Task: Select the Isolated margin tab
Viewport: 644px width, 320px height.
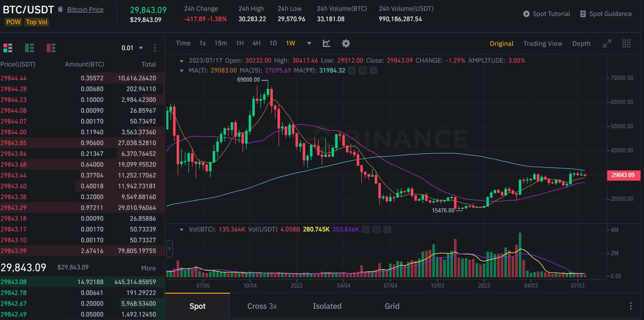Action: (327, 306)
